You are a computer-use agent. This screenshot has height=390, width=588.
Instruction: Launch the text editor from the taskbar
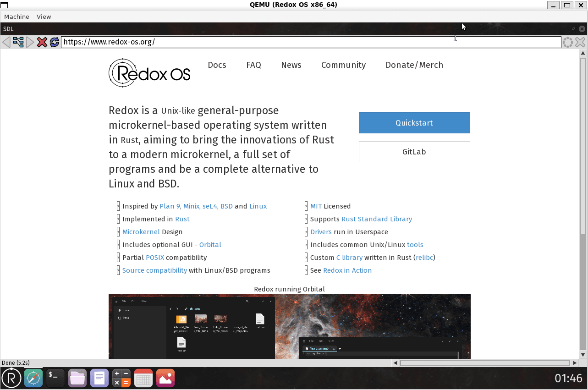[x=99, y=378]
